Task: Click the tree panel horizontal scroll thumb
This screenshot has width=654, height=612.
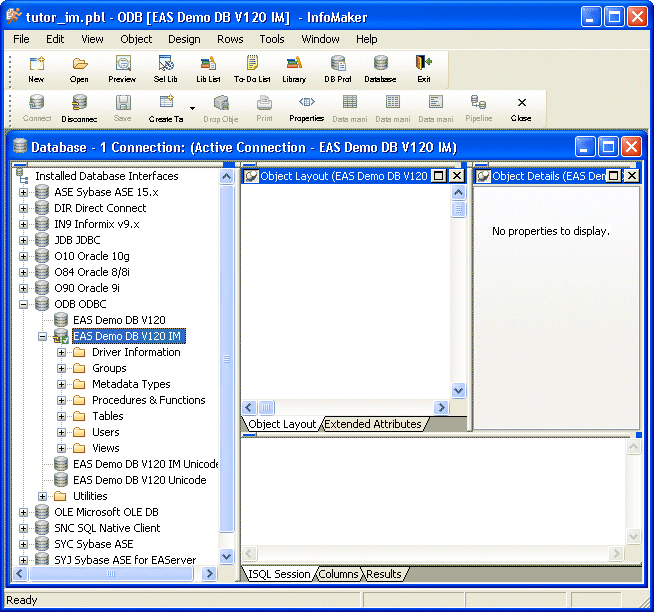Action: 111,574
